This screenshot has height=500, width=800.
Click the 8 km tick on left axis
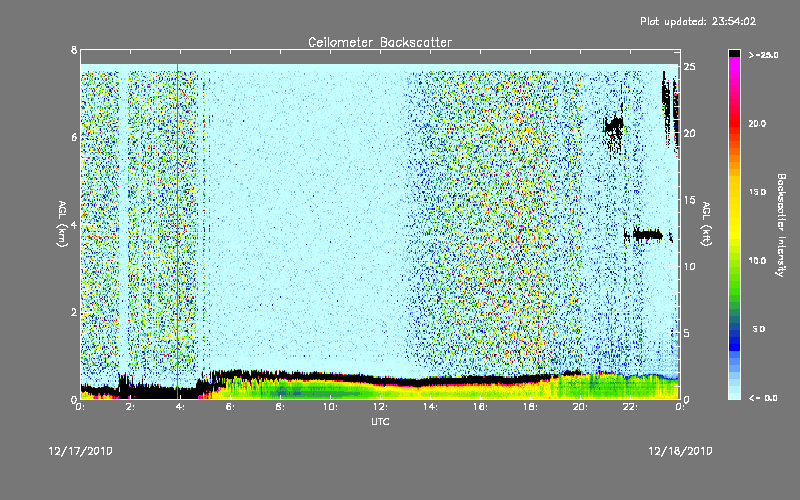[74, 50]
